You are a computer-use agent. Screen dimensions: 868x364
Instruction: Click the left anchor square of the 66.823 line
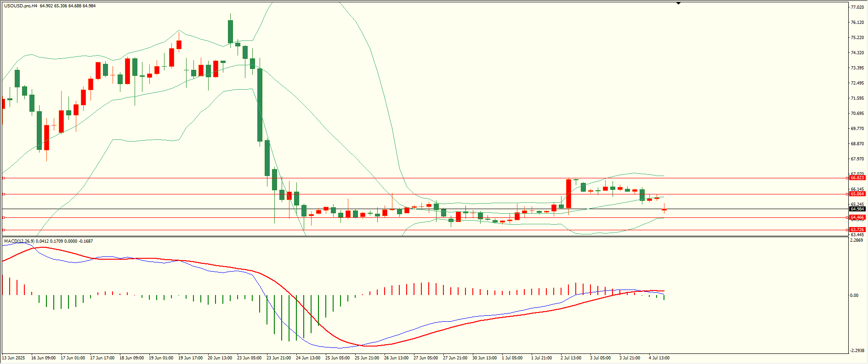pos(4,178)
